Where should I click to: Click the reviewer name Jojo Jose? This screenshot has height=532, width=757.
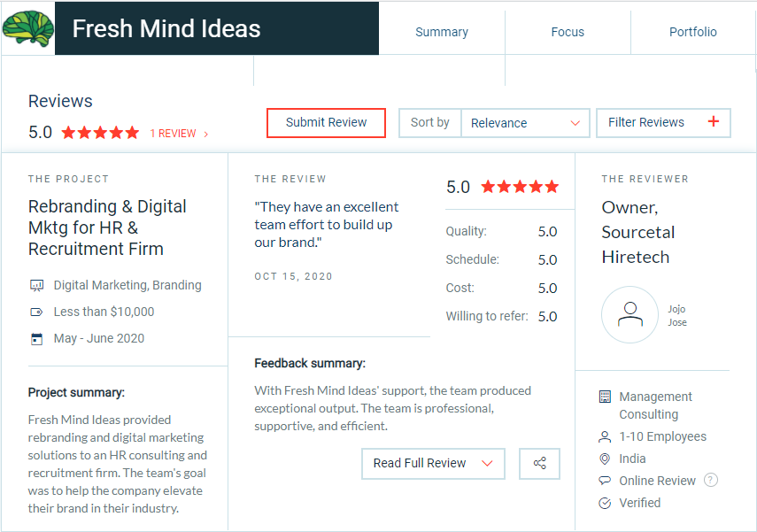pyautogui.click(x=677, y=316)
